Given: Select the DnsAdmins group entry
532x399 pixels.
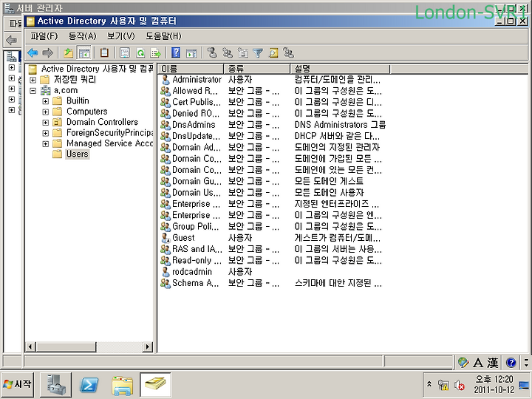Looking at the screenshot, I should click(194, 125).
